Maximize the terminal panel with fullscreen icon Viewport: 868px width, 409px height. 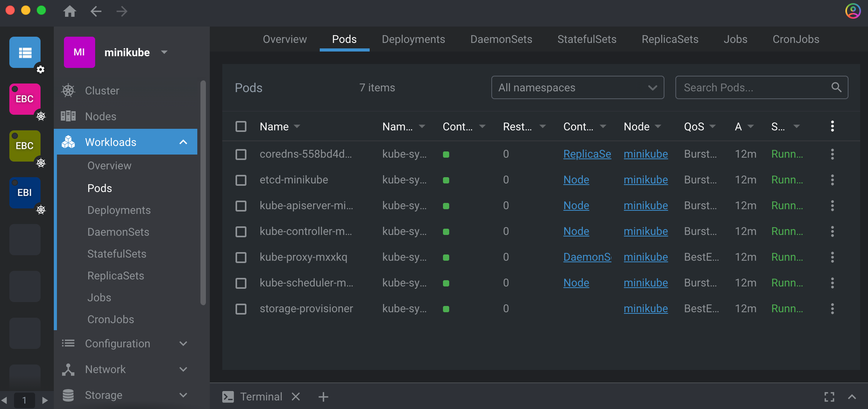pos(829,397)
